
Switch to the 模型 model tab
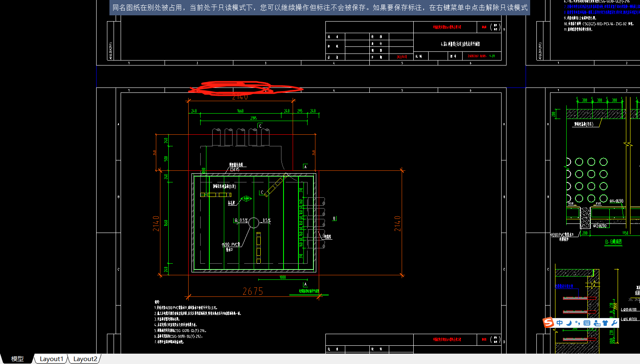coord(17,359)
